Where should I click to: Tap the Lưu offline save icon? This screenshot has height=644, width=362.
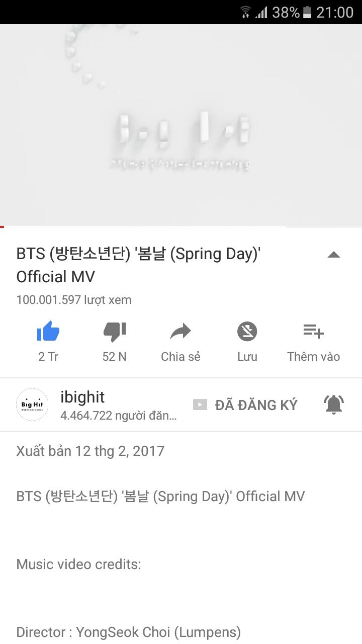[247, 332]
